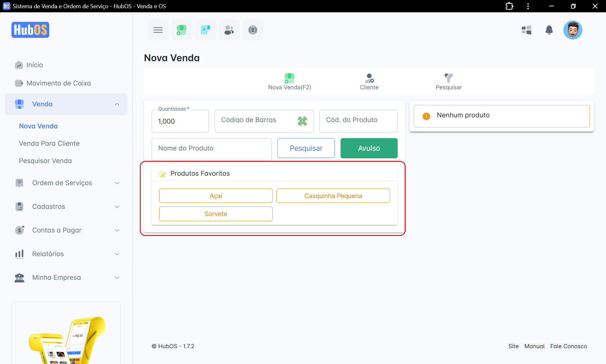Click the Nome do Produto field
The width and height of the screenshot is (606, 364).
[211, 148]
